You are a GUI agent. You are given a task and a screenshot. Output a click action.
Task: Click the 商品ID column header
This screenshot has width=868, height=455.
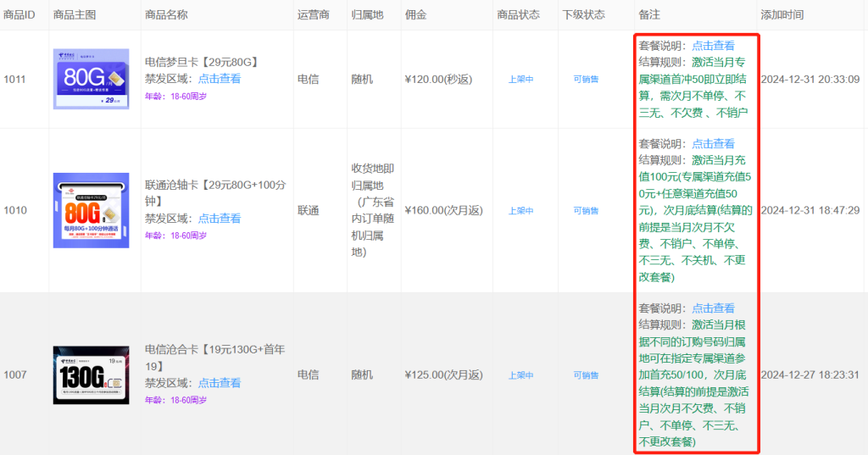click(x=19, y=14)
